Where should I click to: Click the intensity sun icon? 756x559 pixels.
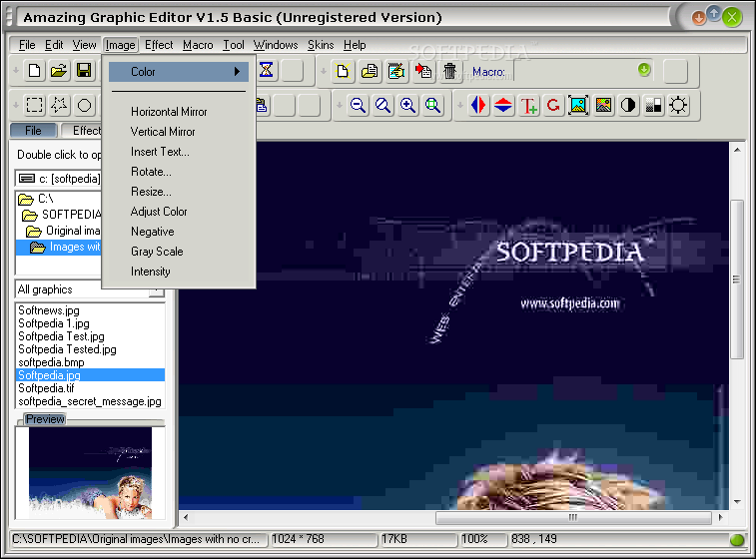pyautogui.click(x=678, y=105)
